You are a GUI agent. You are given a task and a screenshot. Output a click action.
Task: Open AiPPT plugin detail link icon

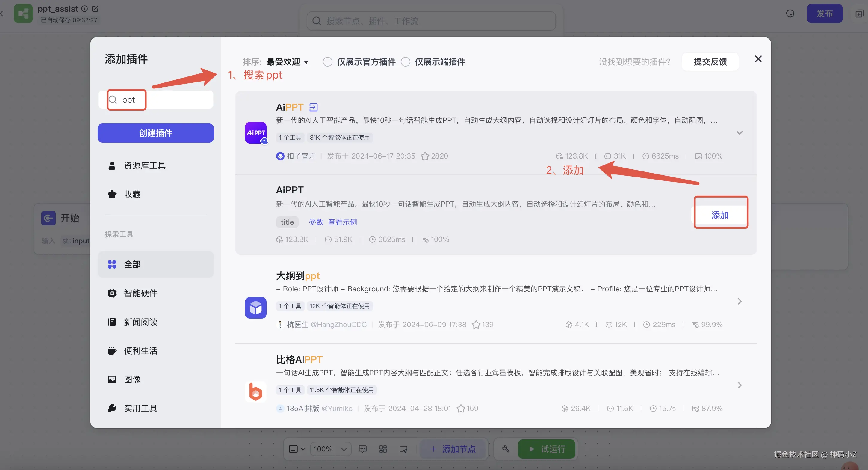313,107
